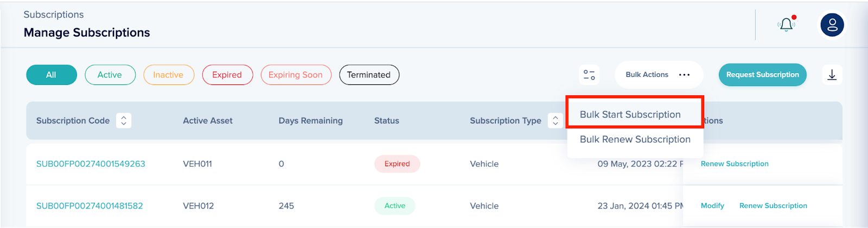This screenshot has height=228, width=868.
Task: Click Modify for VEH012 subscription
Action: [x=712, y=206]
